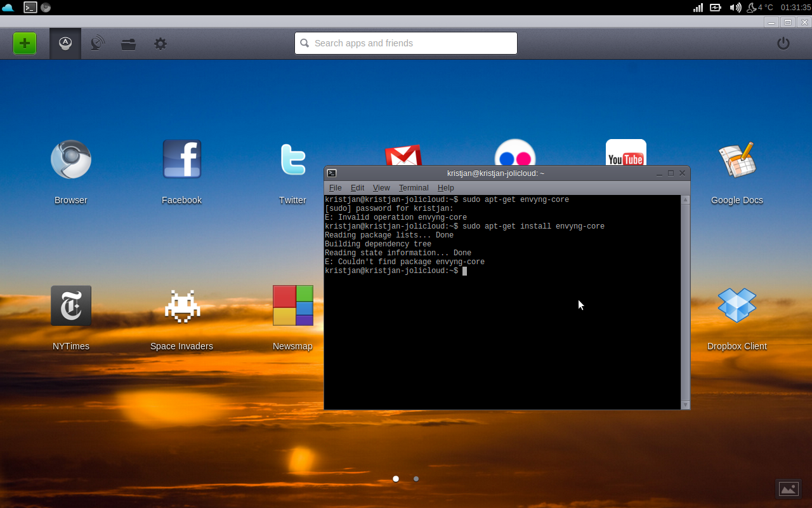Click the terminal icon in top panel

[x=30, y=8]
